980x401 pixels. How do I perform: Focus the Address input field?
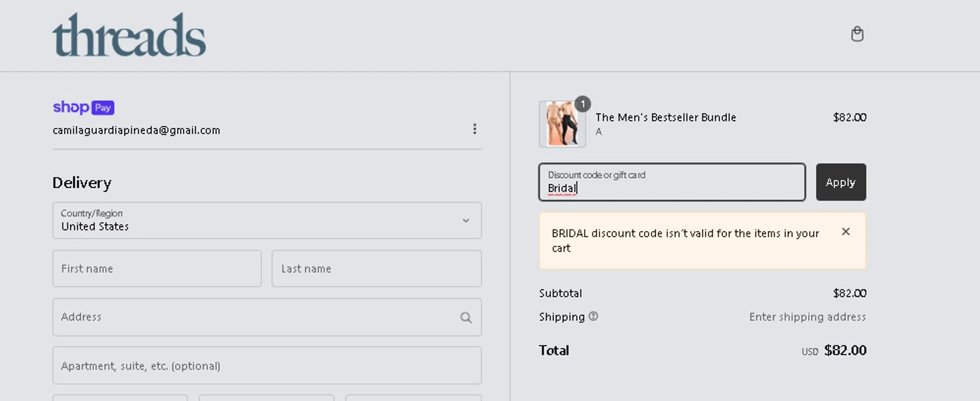[255, 317]
